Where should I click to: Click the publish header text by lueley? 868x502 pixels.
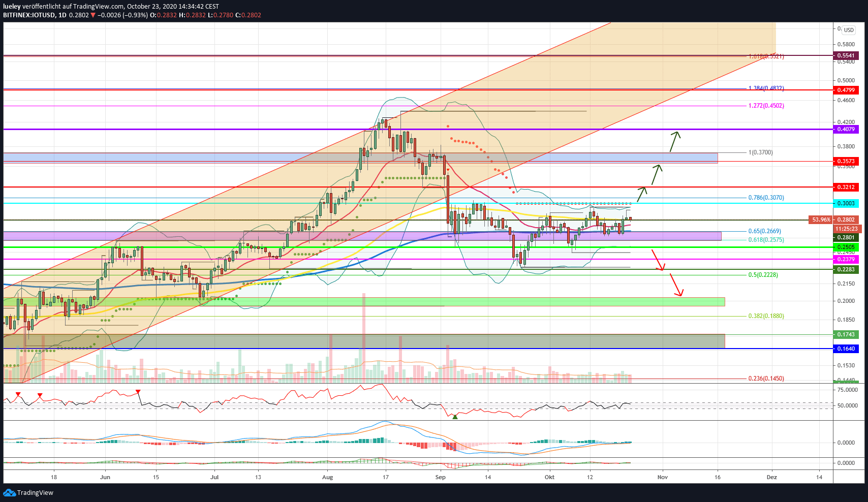(x=111, y=7)
